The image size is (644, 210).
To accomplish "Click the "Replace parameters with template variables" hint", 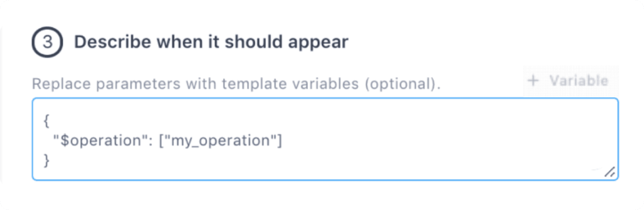I will pos(195,84).
